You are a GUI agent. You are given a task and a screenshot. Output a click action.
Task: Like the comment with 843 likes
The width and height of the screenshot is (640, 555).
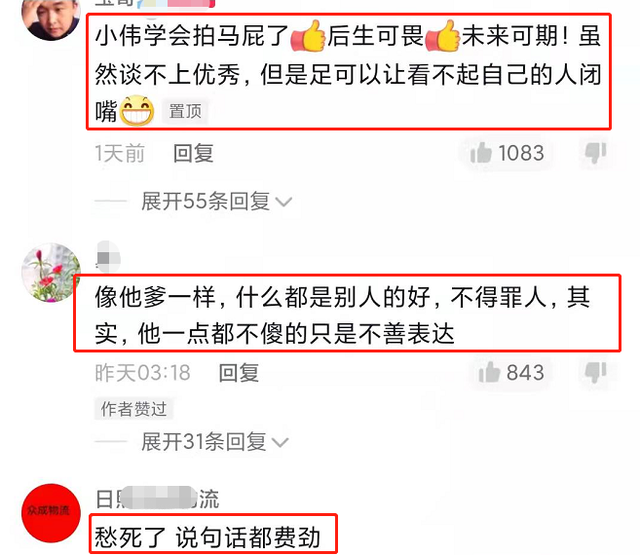511,373
